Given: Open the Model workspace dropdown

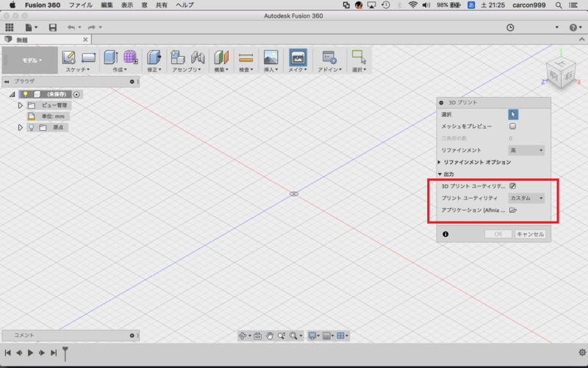Looking at the screenshot, I should click(x=32, y=60).
